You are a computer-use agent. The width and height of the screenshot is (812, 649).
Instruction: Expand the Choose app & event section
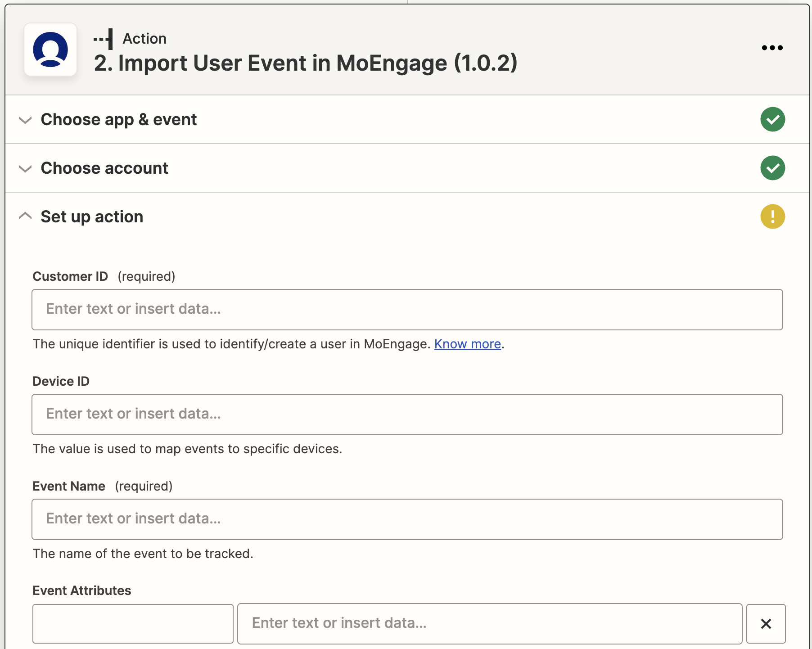pos(25,120)
